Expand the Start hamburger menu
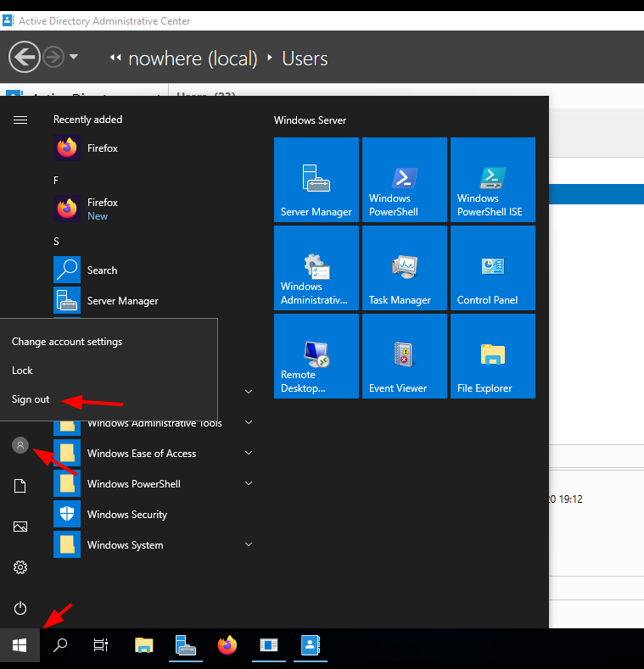Screen dimensions: 644x669 (20, 120)
